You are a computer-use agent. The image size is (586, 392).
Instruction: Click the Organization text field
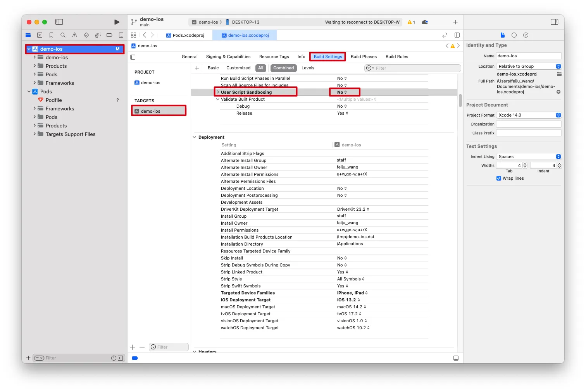[529, 124]
